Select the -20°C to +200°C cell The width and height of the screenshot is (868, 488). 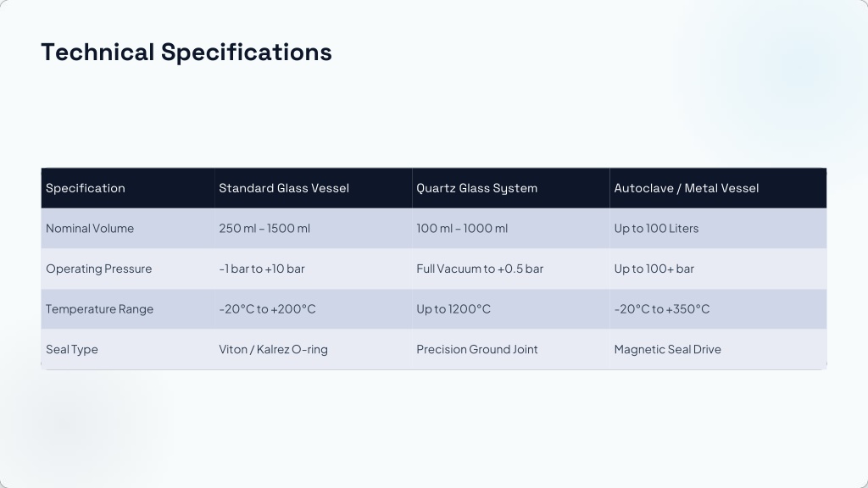pos(314,309)
